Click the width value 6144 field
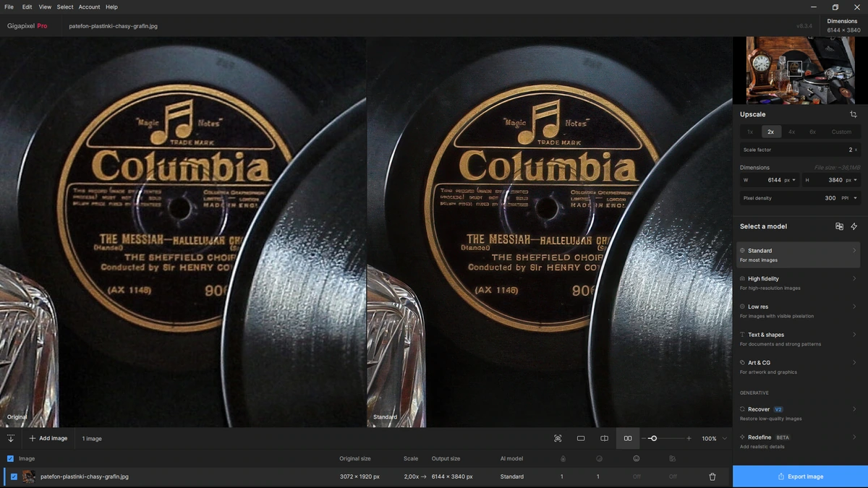 click(774, 180)
